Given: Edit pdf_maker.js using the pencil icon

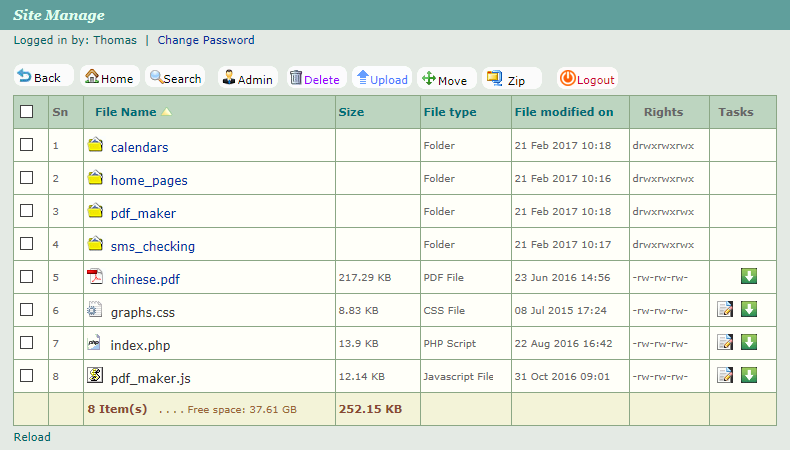Looking at the screenshot, I should [x=725, y=375].
